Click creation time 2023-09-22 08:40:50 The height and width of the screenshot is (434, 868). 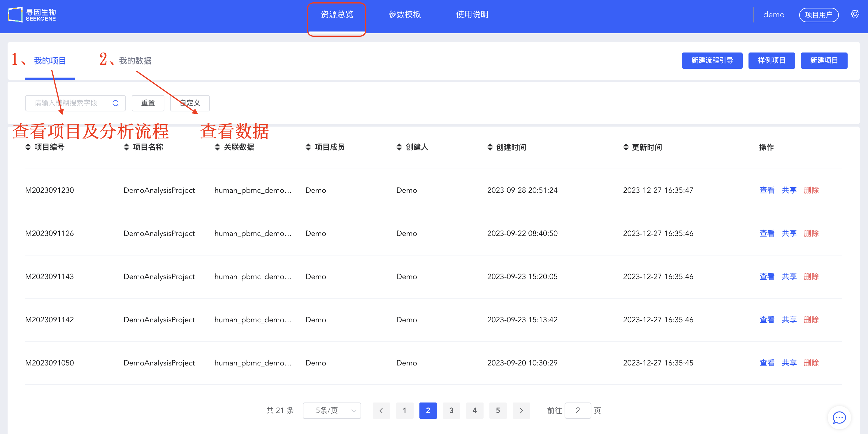(x=522, y=233)
